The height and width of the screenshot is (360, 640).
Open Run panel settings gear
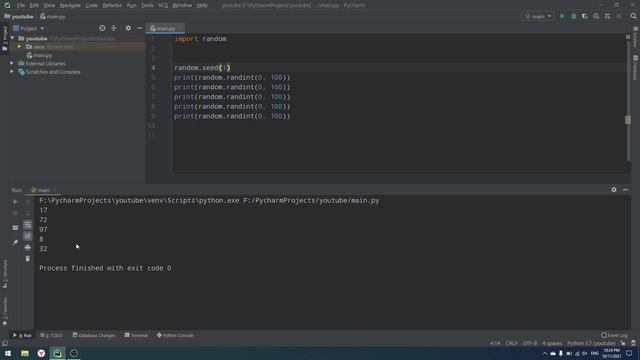point(614,190)
